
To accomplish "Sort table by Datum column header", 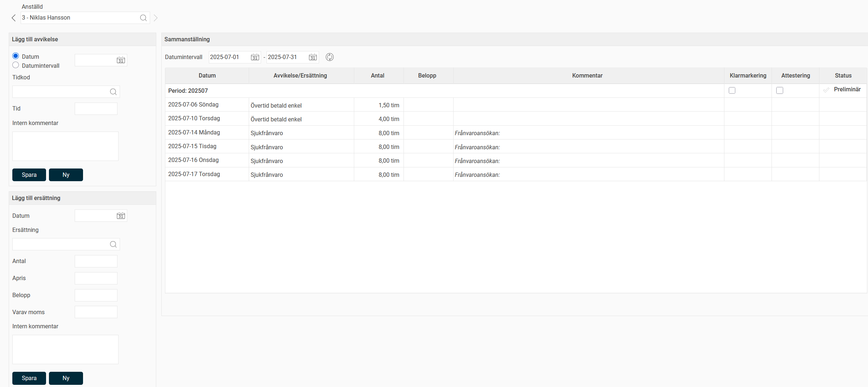I will pos(207,75).
